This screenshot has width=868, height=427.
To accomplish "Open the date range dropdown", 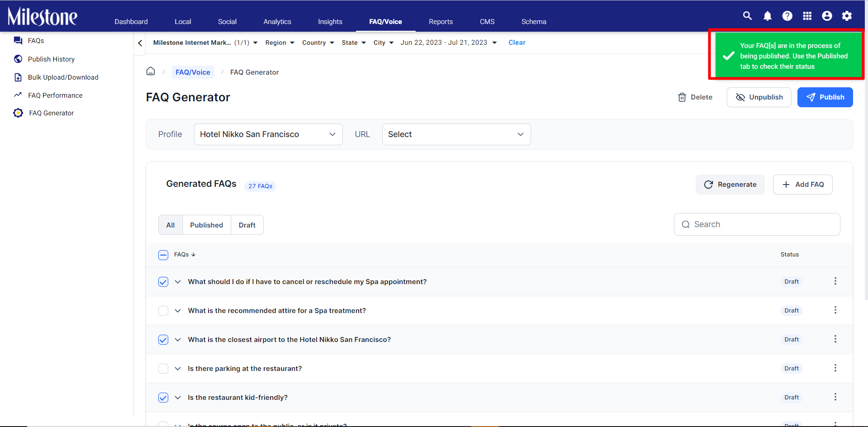I will click(449, 43).
